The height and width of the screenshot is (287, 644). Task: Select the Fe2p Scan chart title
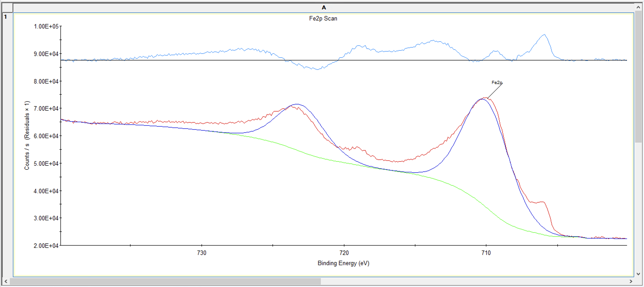323,18
